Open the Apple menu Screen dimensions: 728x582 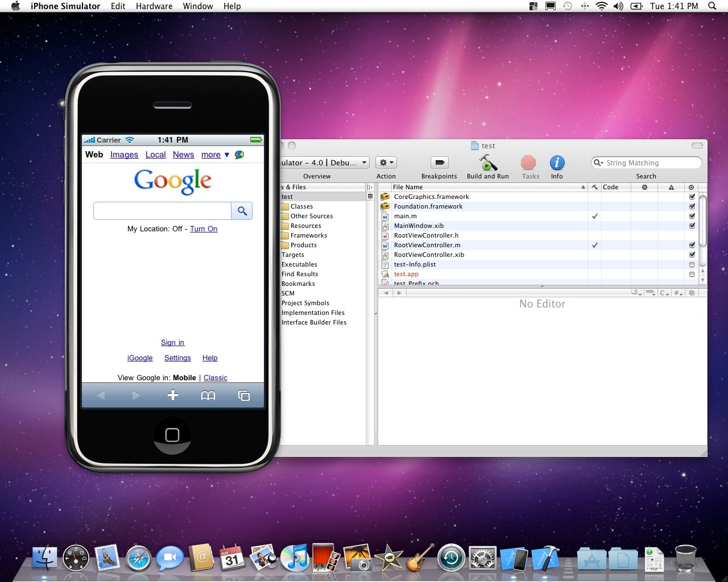pos(15,6)
